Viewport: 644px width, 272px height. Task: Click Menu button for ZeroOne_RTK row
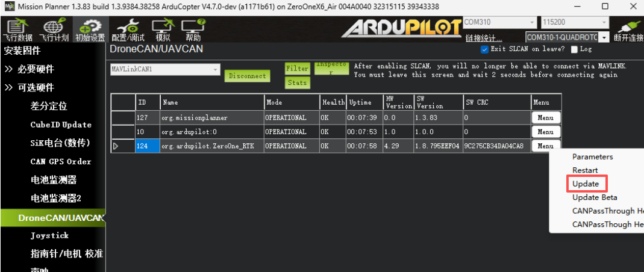[545, 146]
